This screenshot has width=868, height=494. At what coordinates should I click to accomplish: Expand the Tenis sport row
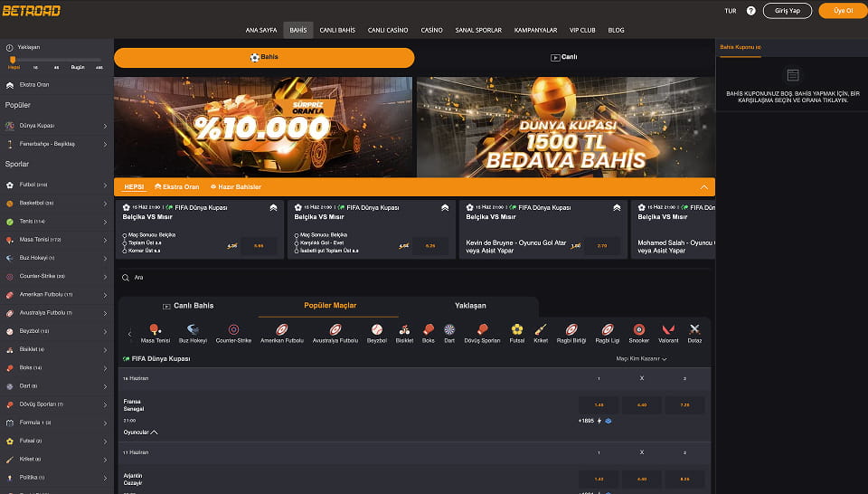[x=56, y=222]
